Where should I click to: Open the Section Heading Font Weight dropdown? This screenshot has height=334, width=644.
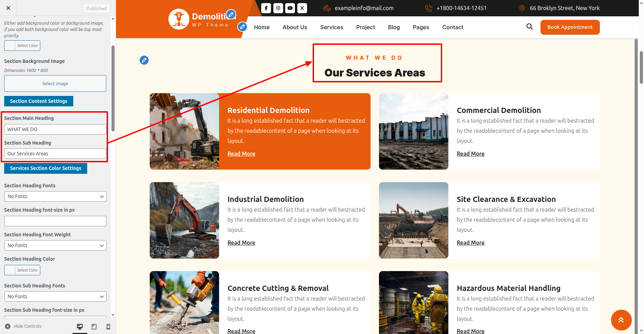click(x=55, y=245)
